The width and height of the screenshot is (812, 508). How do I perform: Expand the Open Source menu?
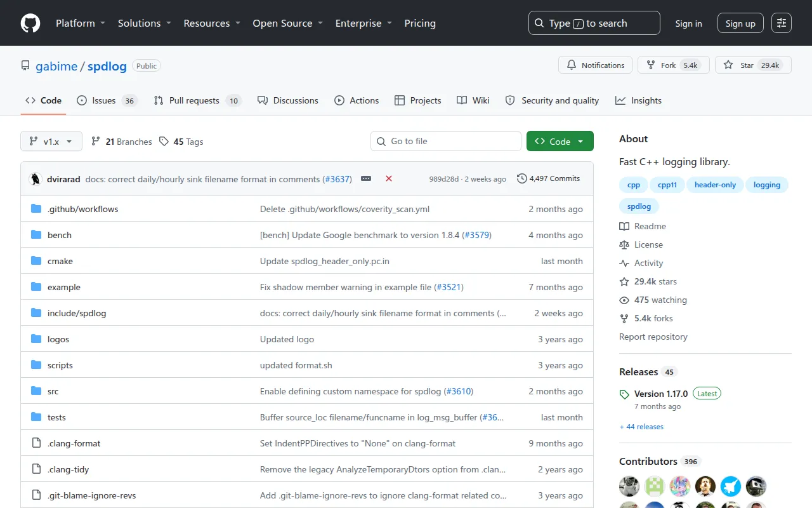tap(288, 23)
